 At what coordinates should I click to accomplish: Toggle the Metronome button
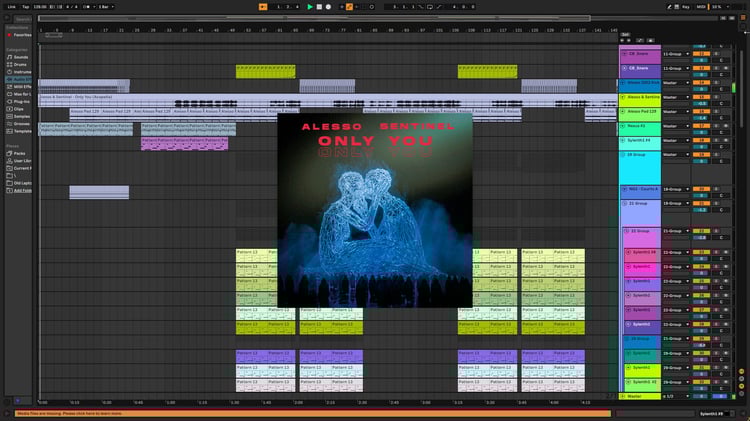click(x=87, y=7)
